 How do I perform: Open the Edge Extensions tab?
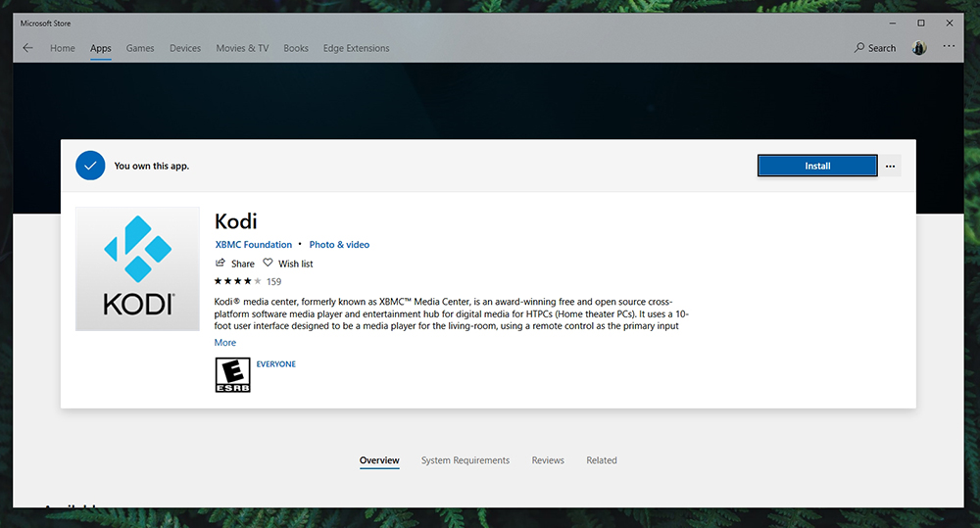click(357, 48)
